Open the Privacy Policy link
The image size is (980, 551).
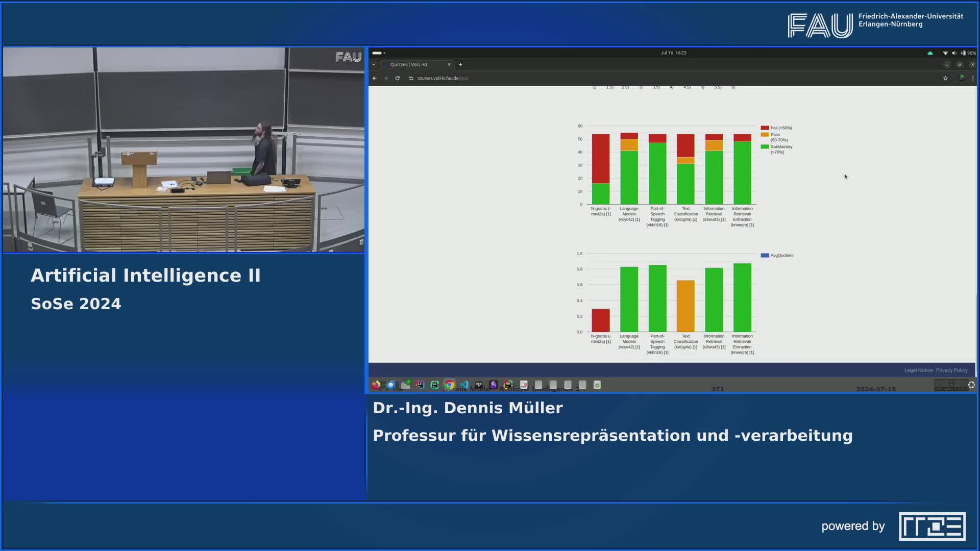pos(951,370)
